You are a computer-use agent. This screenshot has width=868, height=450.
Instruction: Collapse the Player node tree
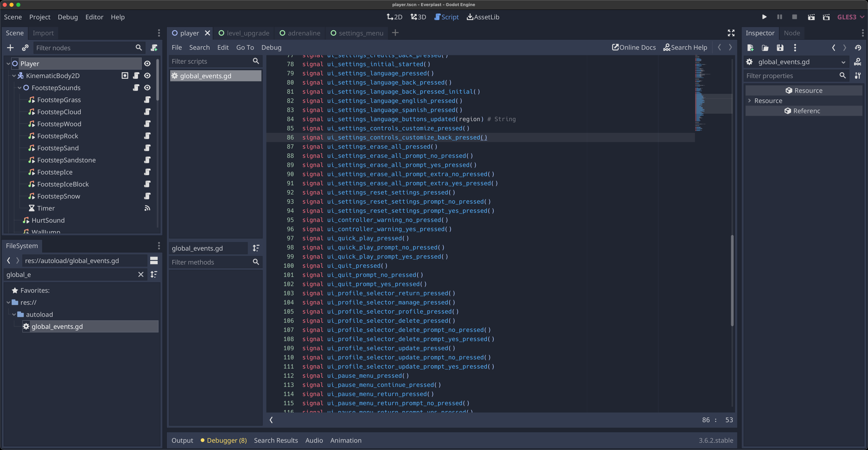(x=8, y=63)
